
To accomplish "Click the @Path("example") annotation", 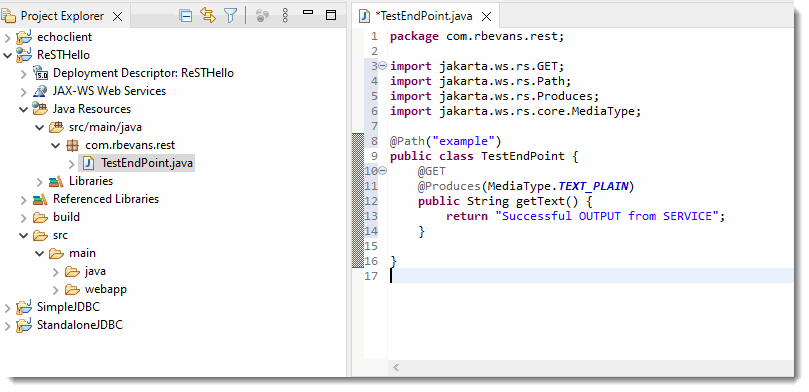I will (x=446, y=141).
